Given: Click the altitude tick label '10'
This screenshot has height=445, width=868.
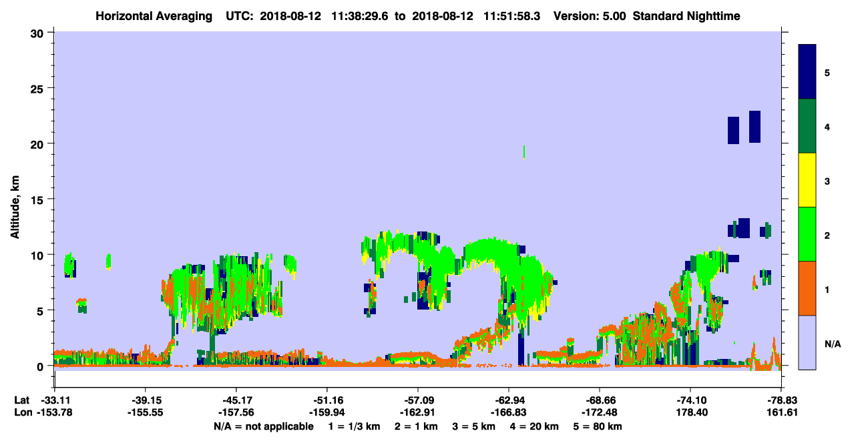Looking at the screenshot, I should coord(39,255).
